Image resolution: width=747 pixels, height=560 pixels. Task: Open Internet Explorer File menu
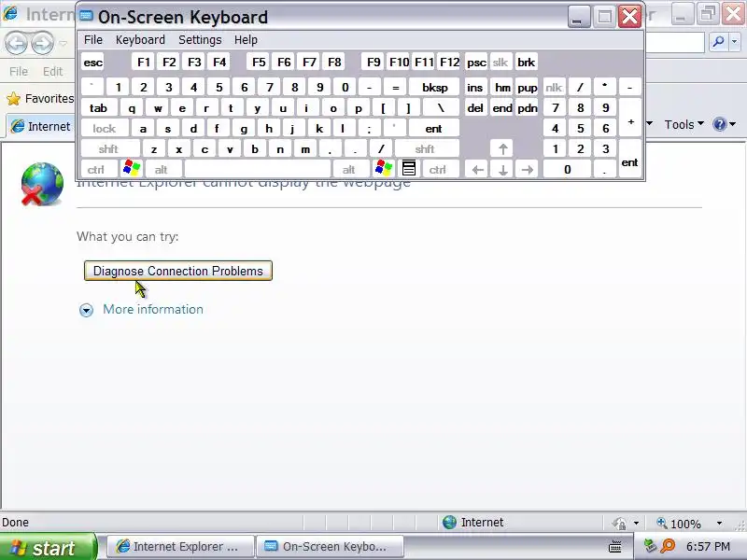[19, 72]
